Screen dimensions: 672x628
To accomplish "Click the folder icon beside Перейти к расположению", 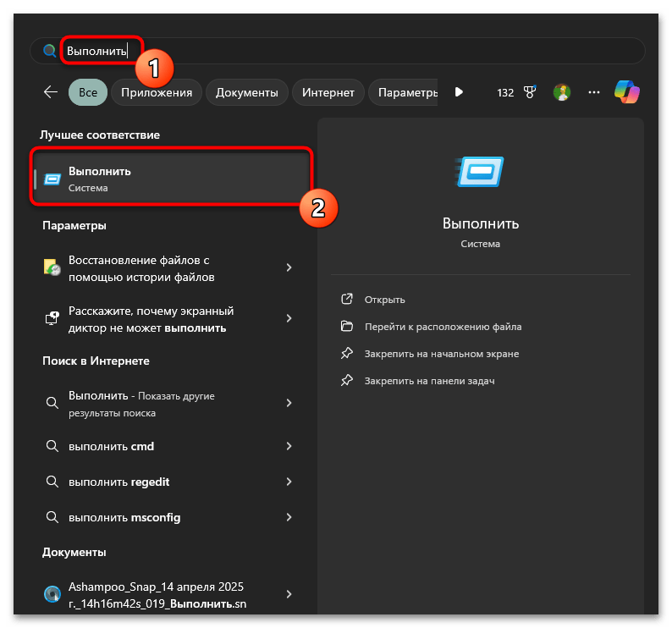I will 347,326.
